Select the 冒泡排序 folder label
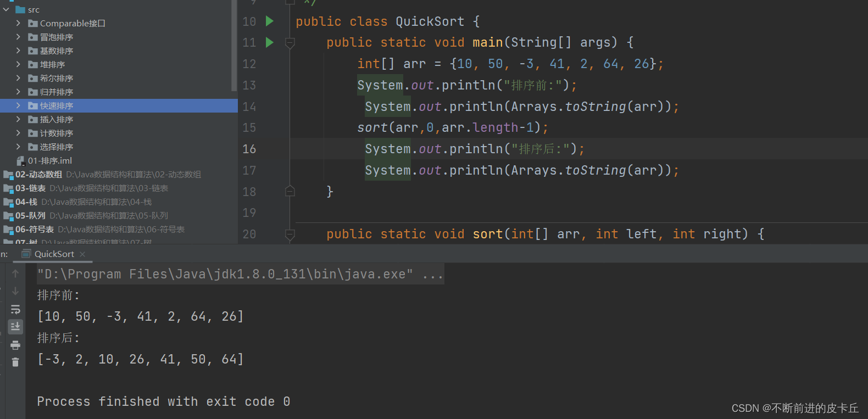 point(57,37)
